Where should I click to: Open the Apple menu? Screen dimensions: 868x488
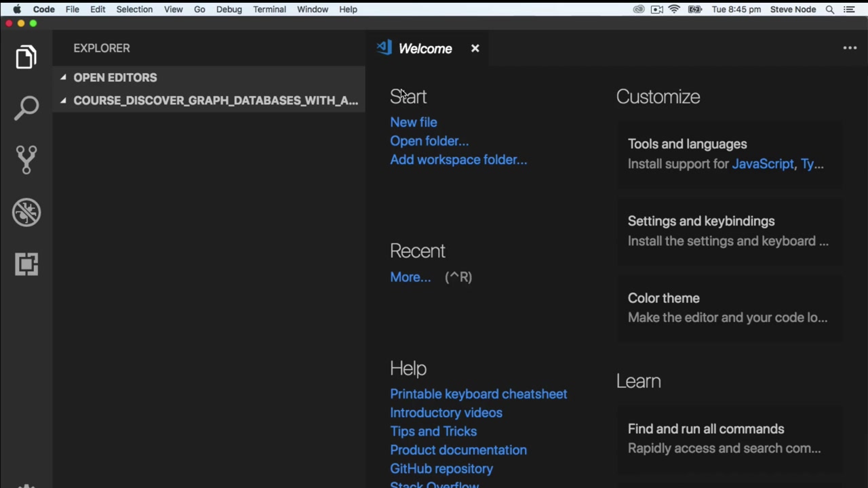[x=17, y=9]
